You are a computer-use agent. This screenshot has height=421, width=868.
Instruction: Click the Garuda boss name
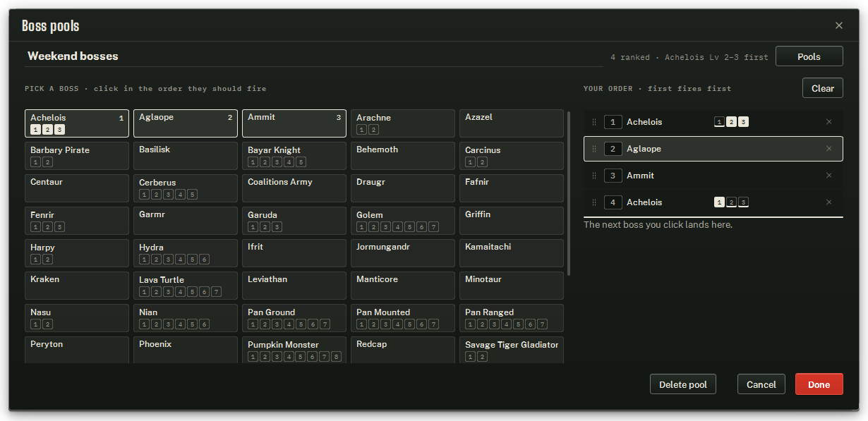263,215
